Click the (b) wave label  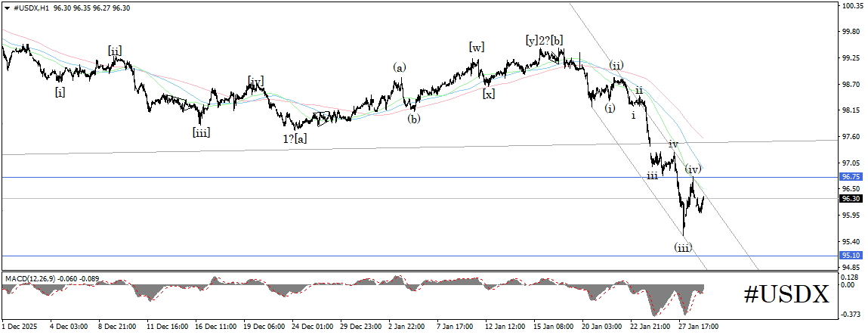tap(413, 118)
